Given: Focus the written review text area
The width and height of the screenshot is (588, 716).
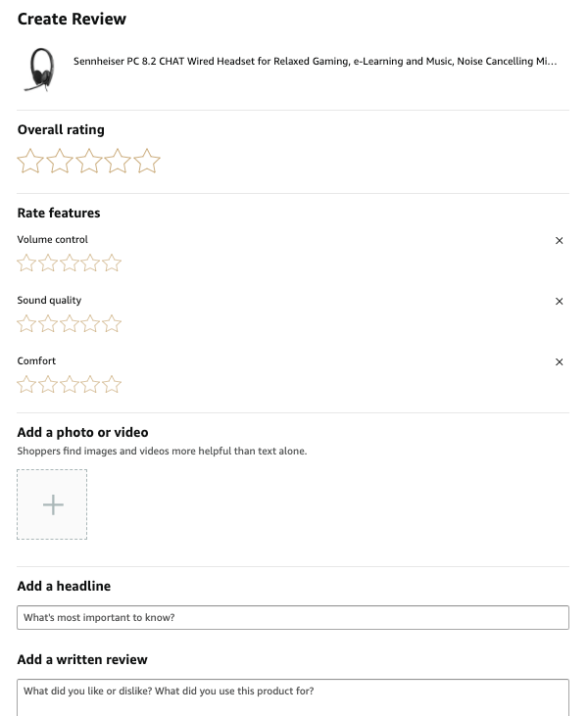Looking at the screenshot, I should pyautogui.click(x=293, y=696).
